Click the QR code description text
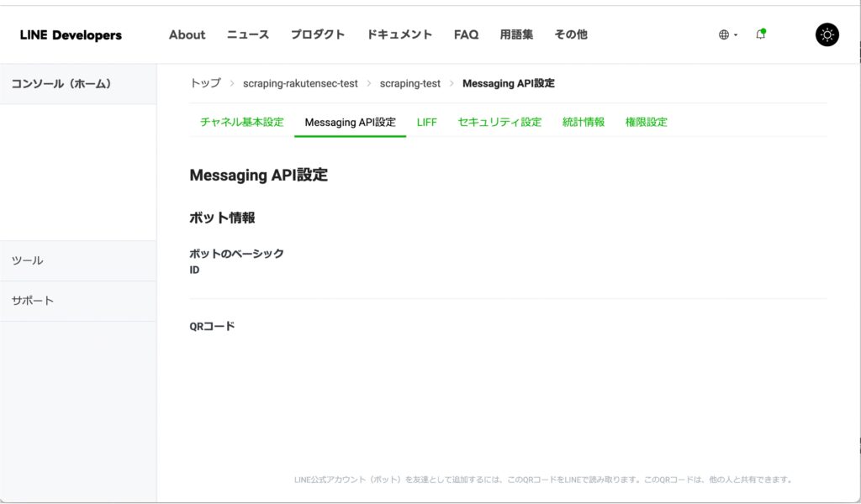The width and height of the screenshot is (861, 504). pos(544,480)
